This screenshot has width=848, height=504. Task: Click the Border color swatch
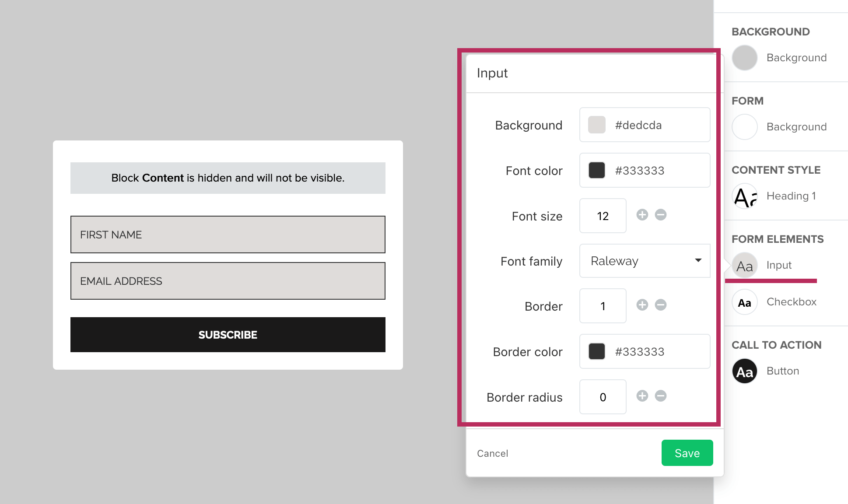[x=597, y=352]
